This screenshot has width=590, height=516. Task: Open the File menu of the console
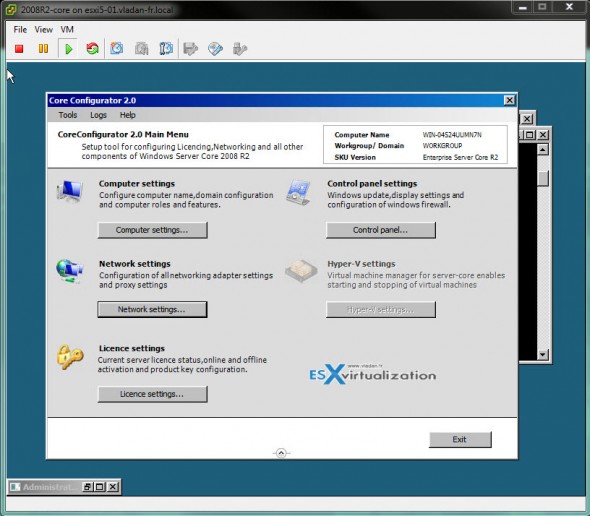(20, 29)
